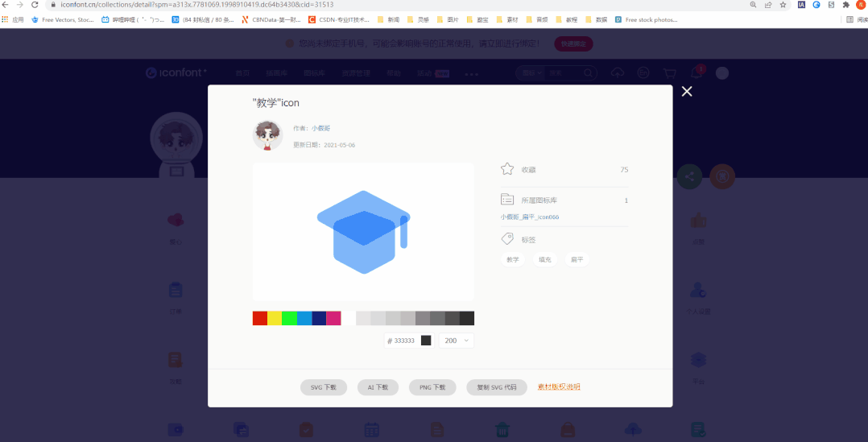Pick the red color swatch
This screenshot has width=868, height=442.
[x=260, y=319]
